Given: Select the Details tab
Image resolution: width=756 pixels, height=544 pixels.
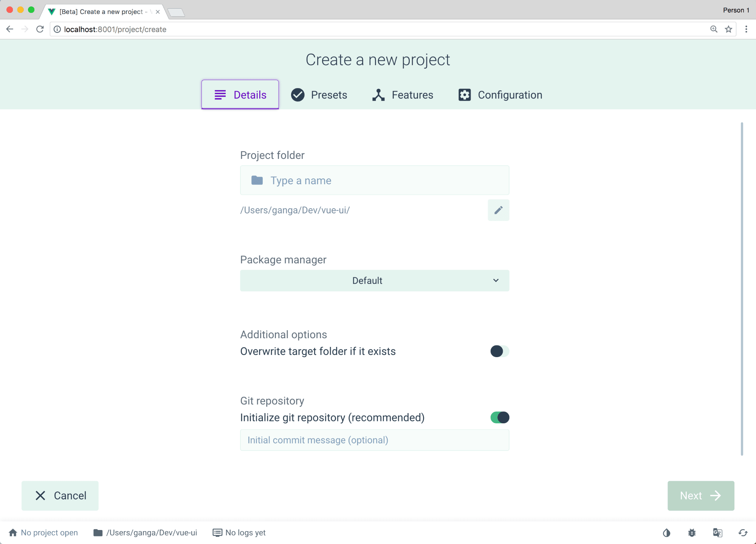Looking at the screenshot, I should [x=240, y=95].
